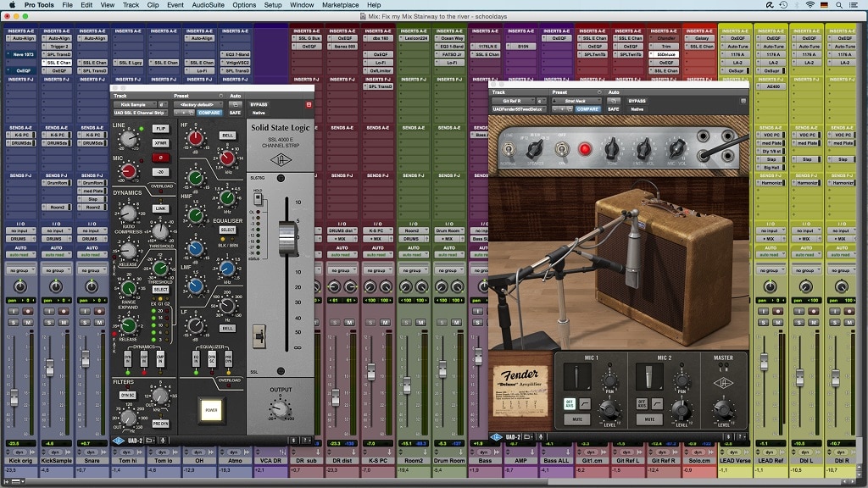Toggle the EQ IN switch under Equalizer

pos(196,359)
